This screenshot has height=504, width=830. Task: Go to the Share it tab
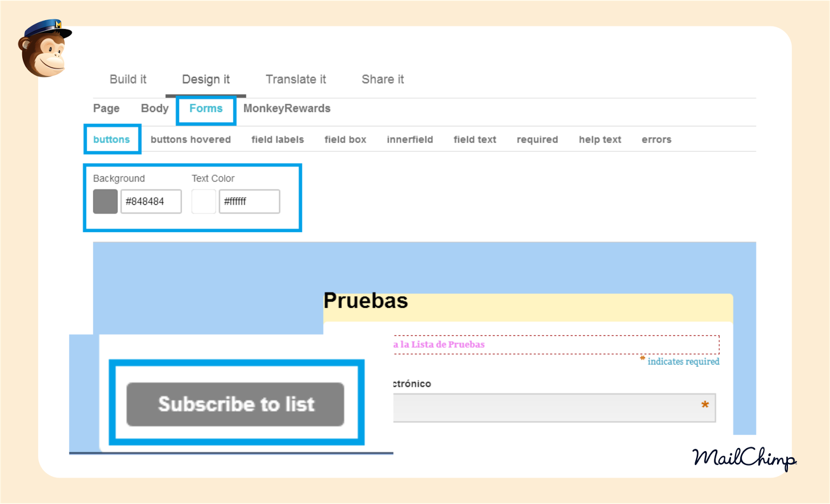tap(383, 79)
